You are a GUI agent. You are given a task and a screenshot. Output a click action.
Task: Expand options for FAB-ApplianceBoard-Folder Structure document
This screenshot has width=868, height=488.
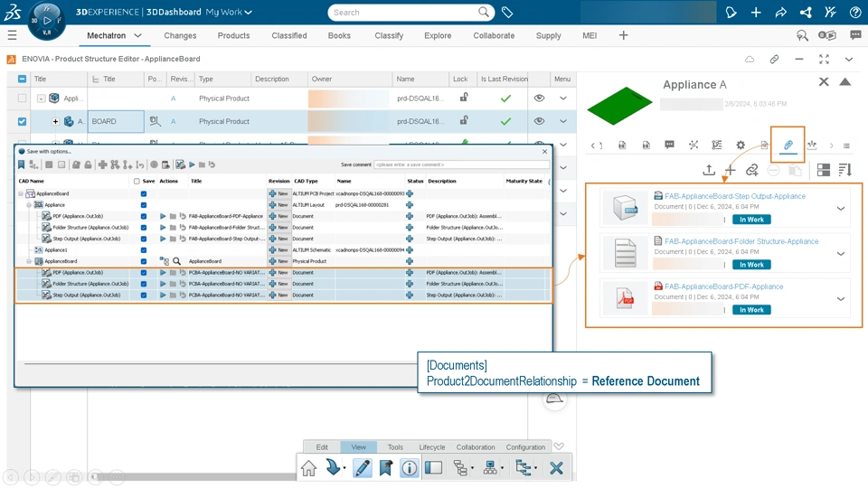click(840, 254)
